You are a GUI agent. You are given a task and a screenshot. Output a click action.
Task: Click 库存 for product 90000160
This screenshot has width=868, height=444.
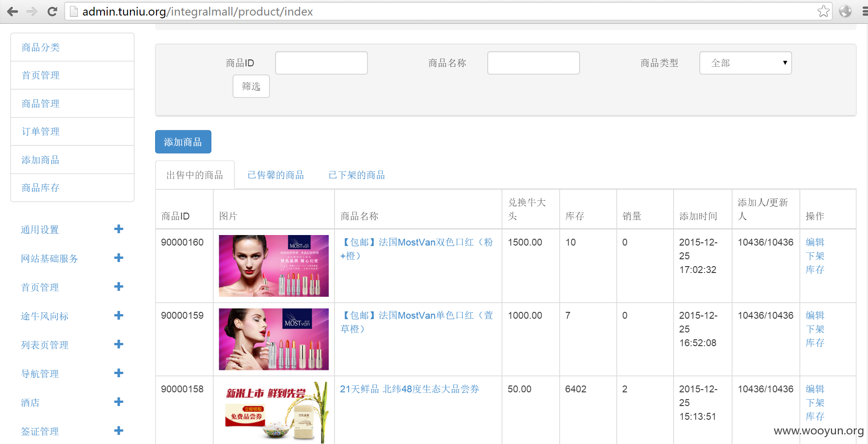(x=815, y=270)
